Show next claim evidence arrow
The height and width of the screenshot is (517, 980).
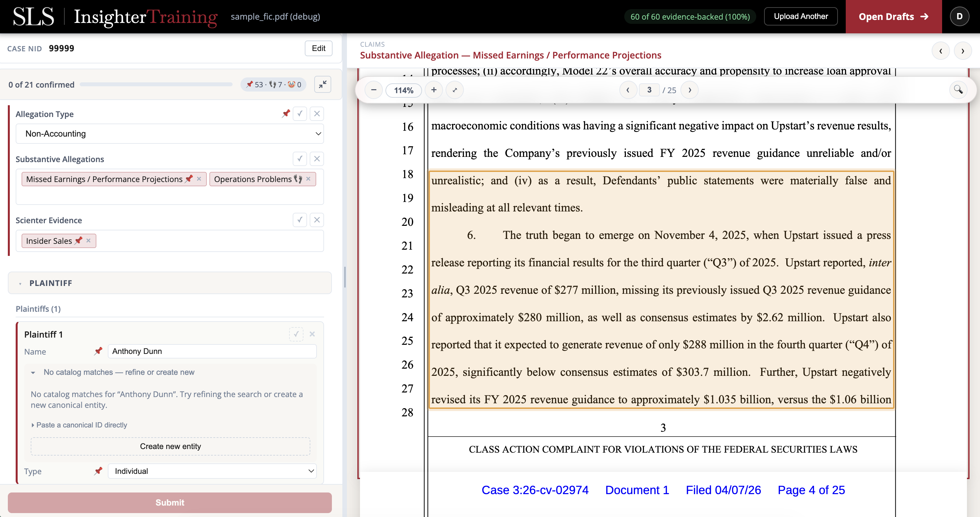[x=962, y=51]
